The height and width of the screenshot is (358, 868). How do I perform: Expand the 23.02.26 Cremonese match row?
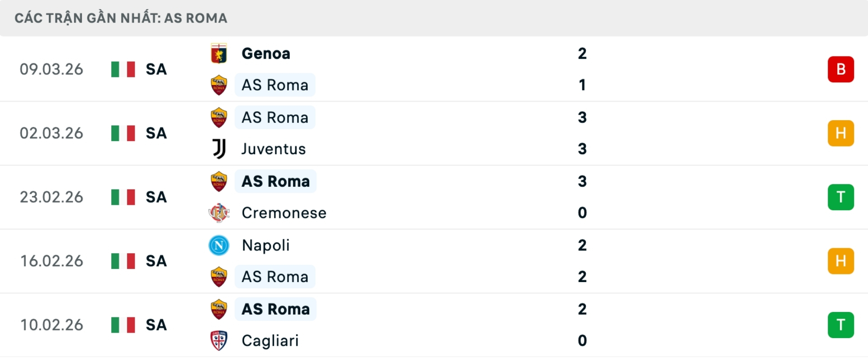[x=434, y=197]
